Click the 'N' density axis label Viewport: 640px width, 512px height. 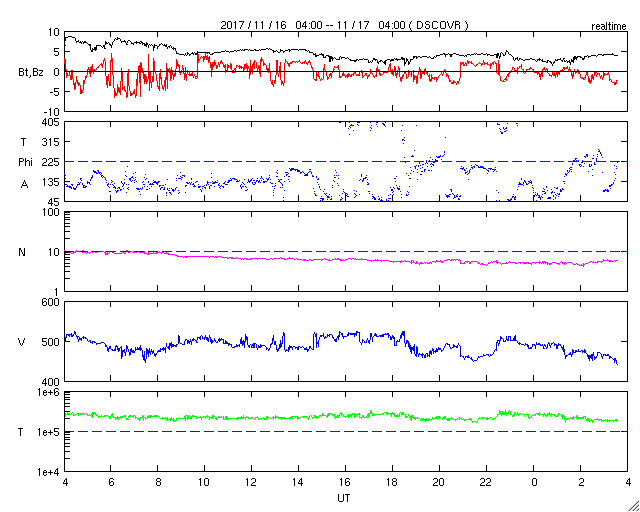coord(22,252)
